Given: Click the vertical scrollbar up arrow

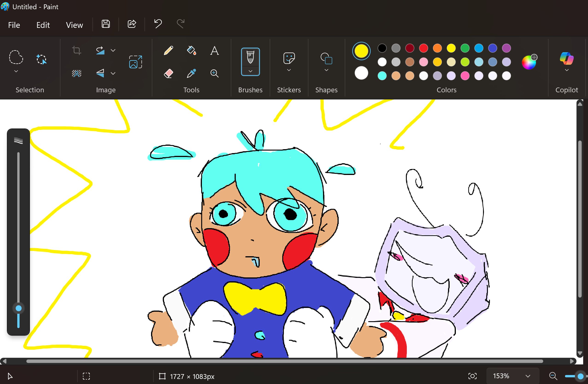Looking at the screenshot, I should pyautogui.click(x=580, y=104).
